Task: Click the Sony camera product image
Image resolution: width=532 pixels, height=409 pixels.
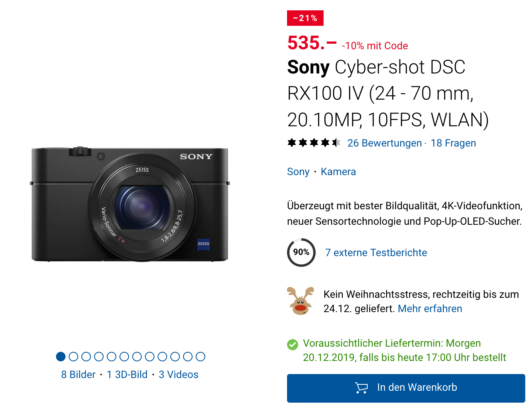Action: point(130,204)
